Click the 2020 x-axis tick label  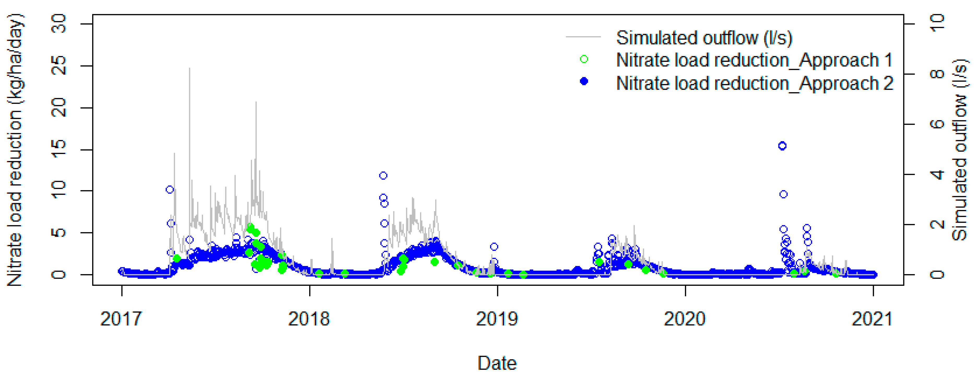click(685, 318)
